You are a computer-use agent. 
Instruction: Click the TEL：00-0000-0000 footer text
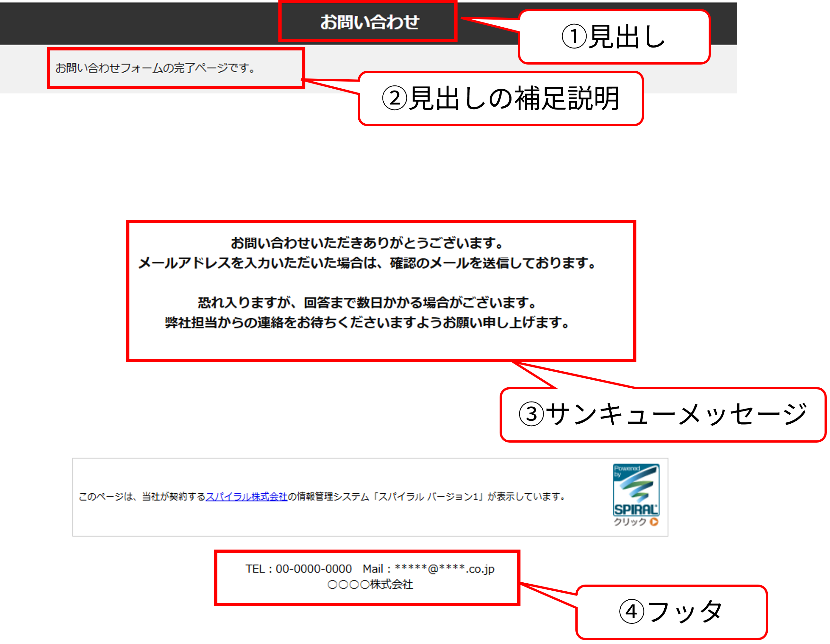click(298, 569)
